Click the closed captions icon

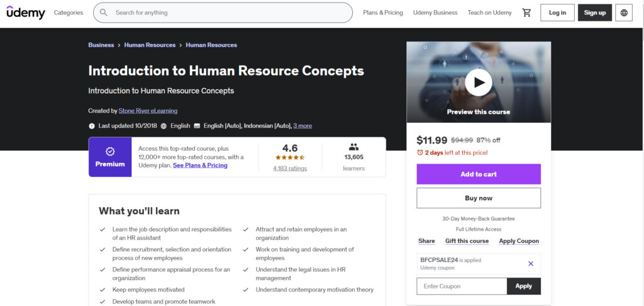(197, 126)
